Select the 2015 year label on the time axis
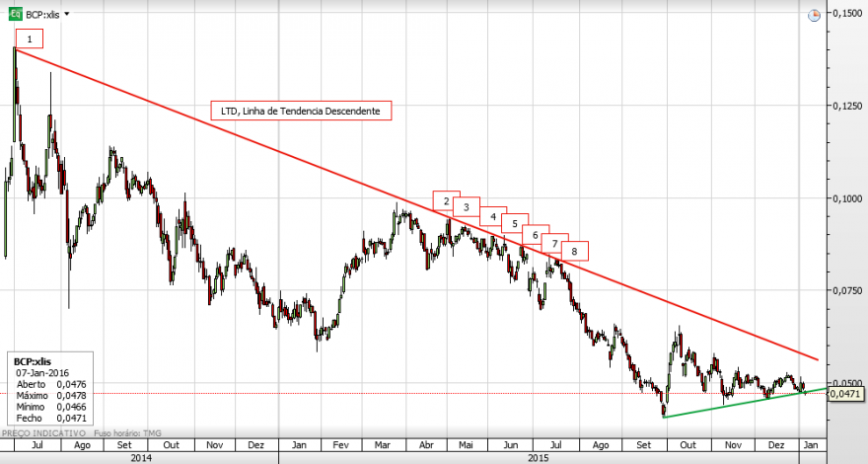This screenshot has width=868, height=464. (539, 458)
